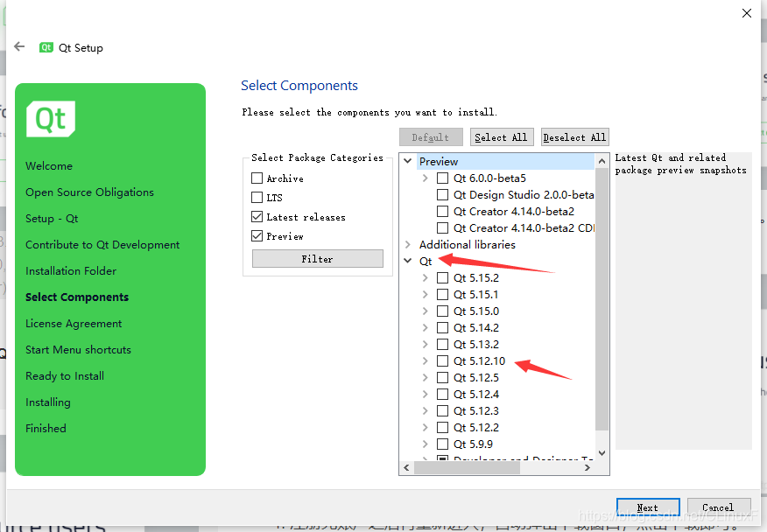This screenshot has height=532, width=767.
Task: Expand the Qt 5.9.9 node
Action: click(425, 444)
